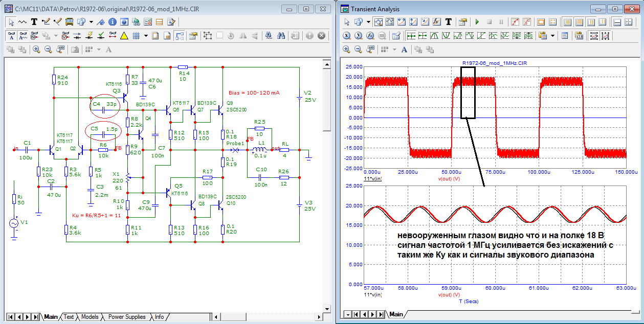Toggle grid display in schematic toolbar
The image size is (644, 324).
point(137,36)
